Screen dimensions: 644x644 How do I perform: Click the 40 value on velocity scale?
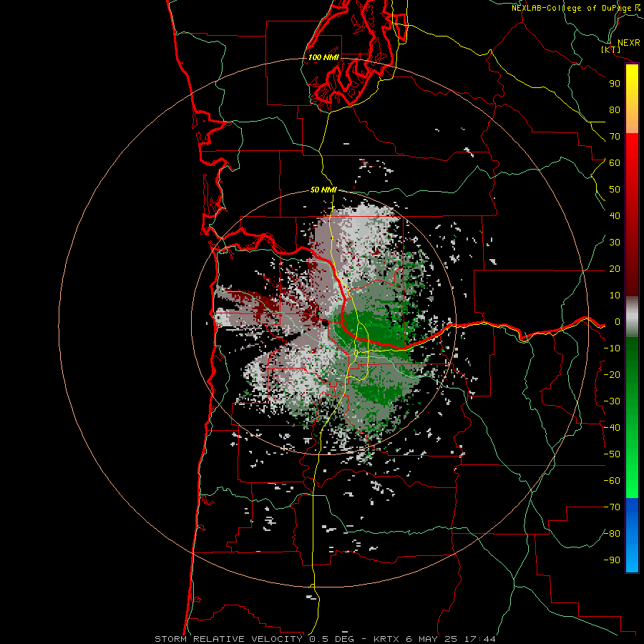(615, 216)
